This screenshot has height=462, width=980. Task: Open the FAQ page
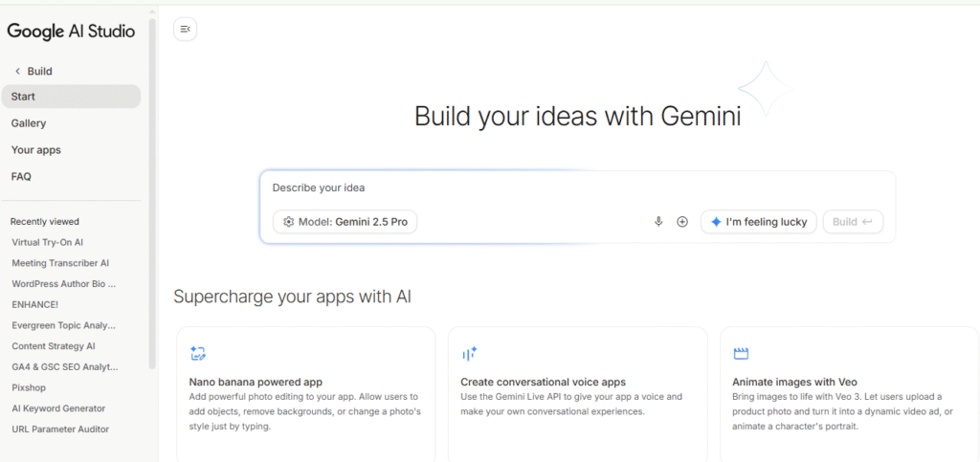coord(21,177)
